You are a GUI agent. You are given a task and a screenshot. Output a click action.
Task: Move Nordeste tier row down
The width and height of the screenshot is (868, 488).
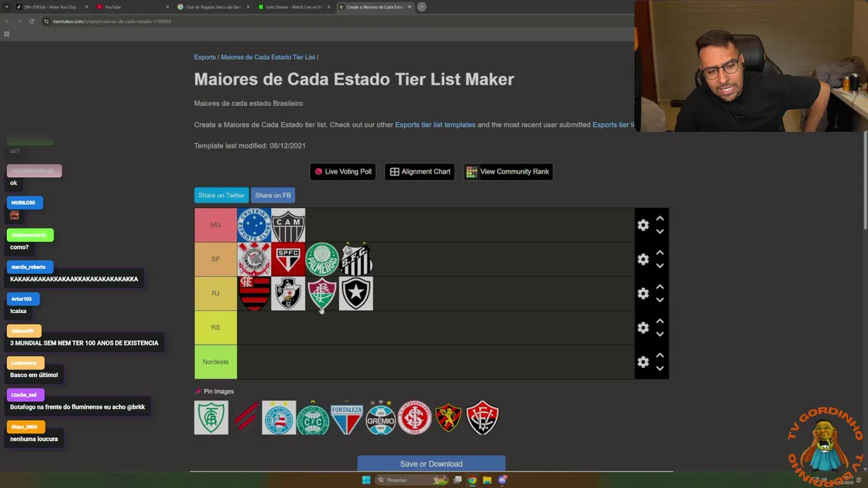pos(660,369)
